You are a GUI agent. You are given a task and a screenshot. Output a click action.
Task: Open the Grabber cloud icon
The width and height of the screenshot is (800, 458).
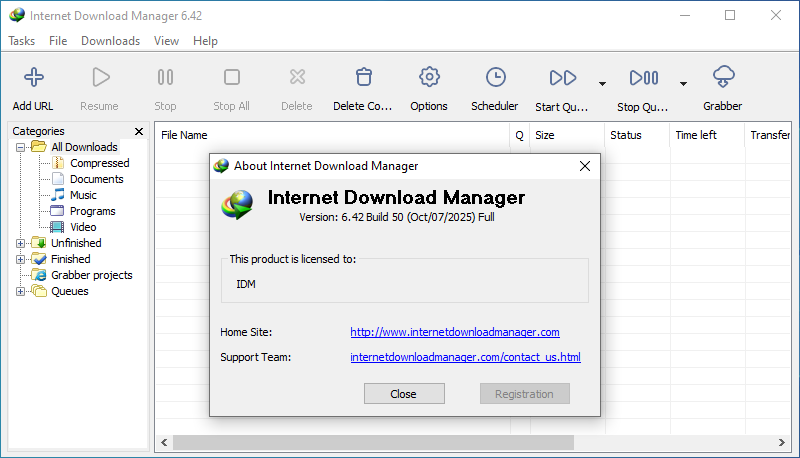click(x=723, y=77)
